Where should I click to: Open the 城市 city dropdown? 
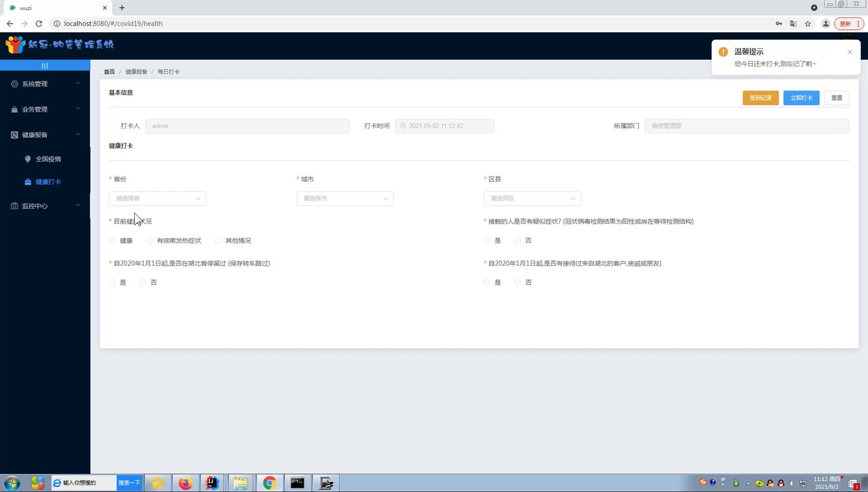coord(345,199)
